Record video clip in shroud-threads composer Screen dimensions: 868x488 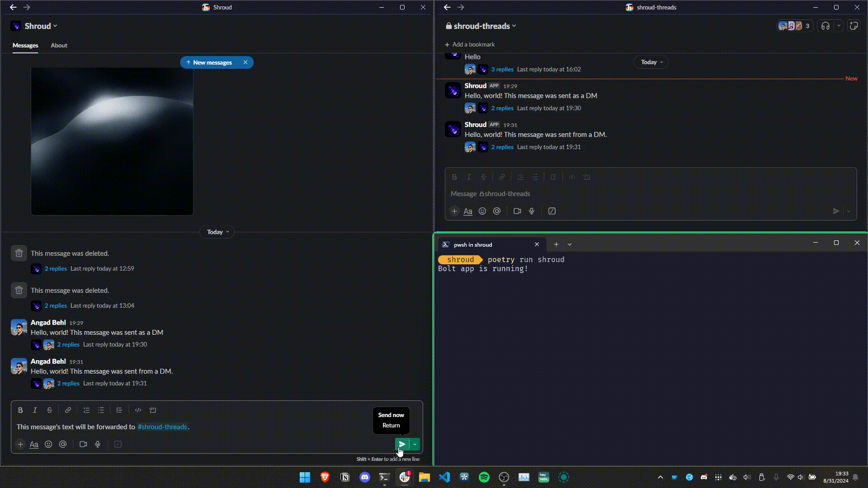(517, 211)
